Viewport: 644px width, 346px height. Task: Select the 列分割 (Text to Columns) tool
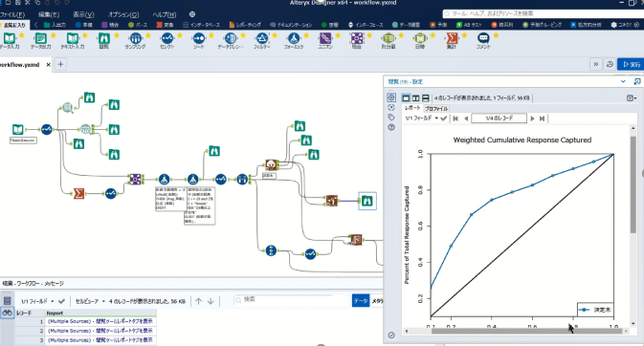point(389,41)
